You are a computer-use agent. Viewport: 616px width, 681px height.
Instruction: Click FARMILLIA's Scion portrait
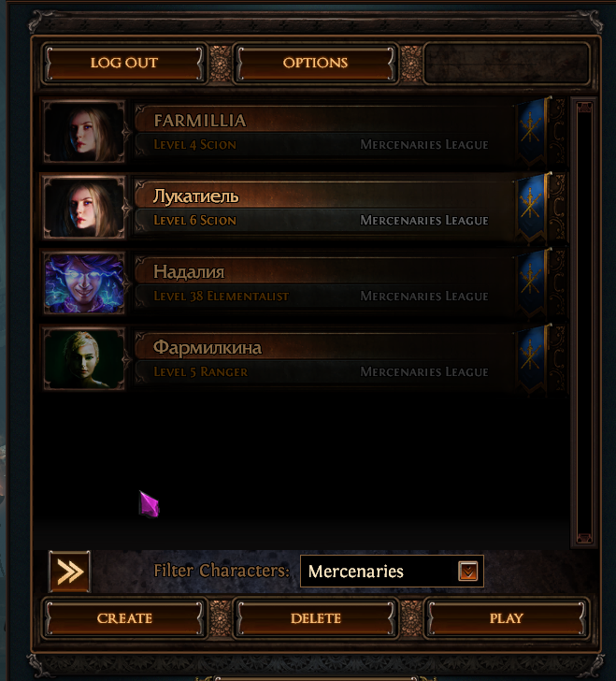tap(84, 132)
